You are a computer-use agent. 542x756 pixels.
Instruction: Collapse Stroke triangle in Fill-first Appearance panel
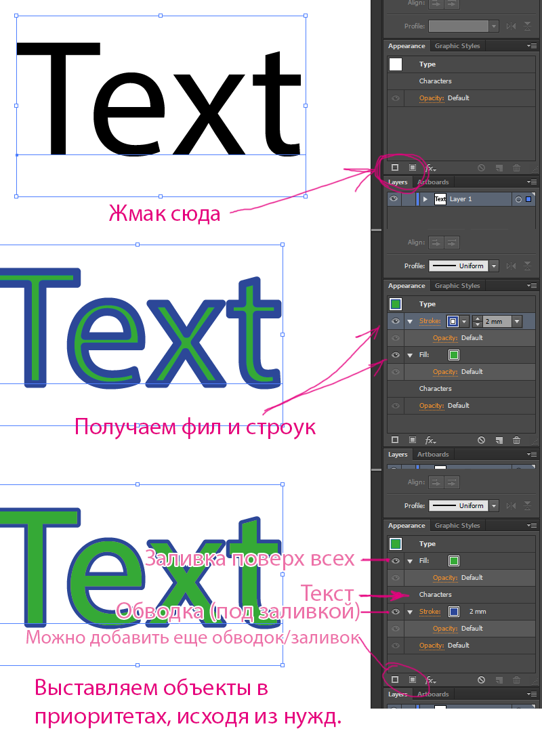pyautogui.click(x=410, y=612)
